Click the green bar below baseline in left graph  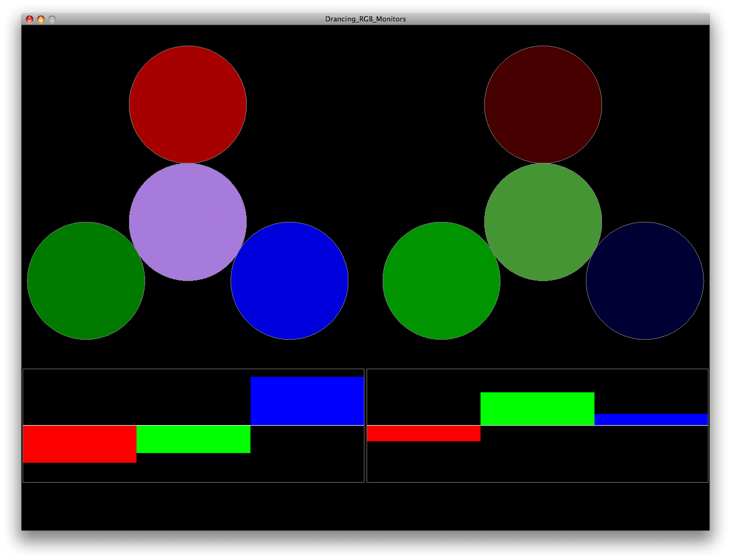point(193,439)
